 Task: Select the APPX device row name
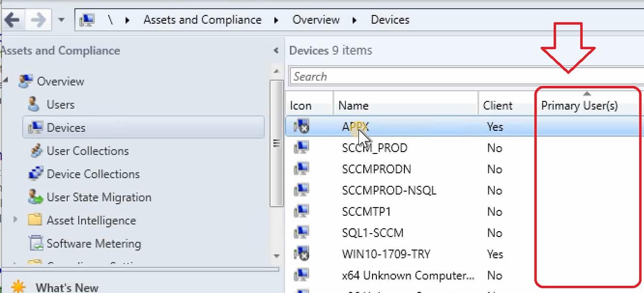click(356, 127)
